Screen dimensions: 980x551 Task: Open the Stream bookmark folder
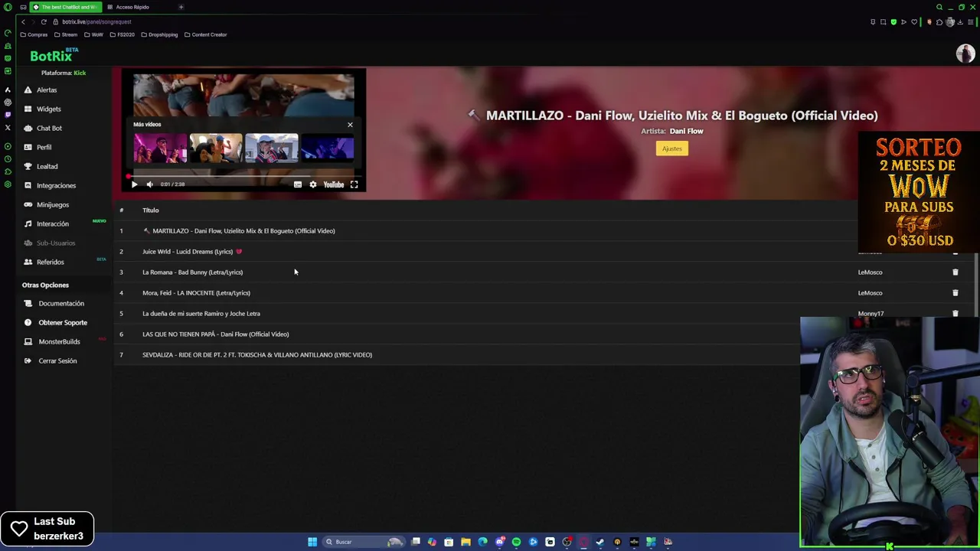[66, 34]
